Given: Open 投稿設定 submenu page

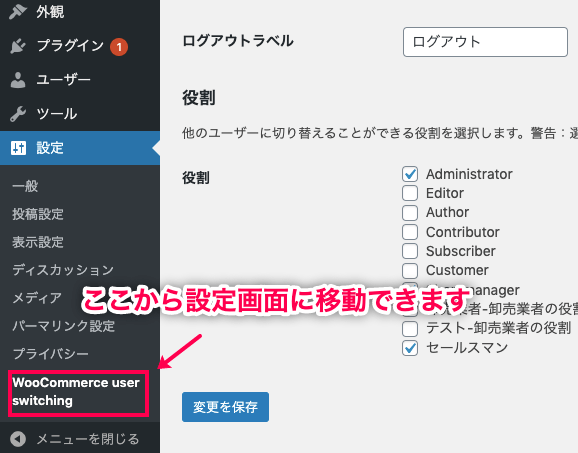Looking at the screenshot, I should pos(38,214).
